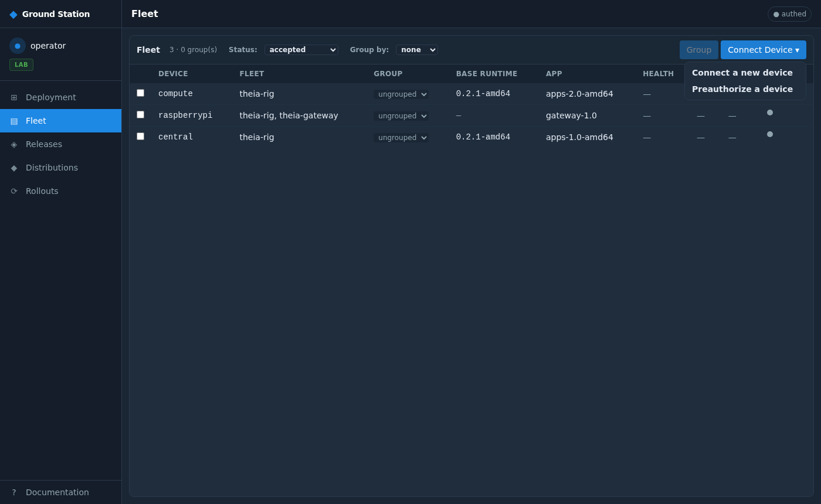Click the GROUP column header

coord(388,74)
